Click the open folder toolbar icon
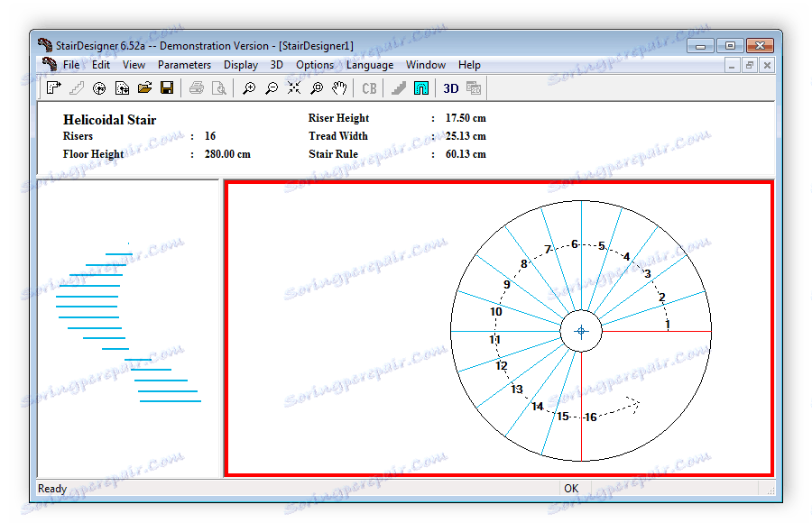812x532 pixels. 144,87
